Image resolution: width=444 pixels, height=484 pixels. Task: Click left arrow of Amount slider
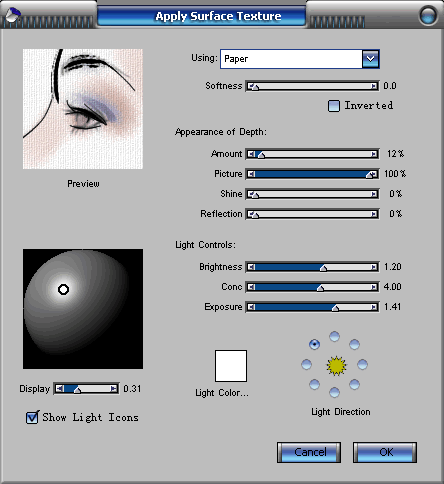[x=251, y=154]
